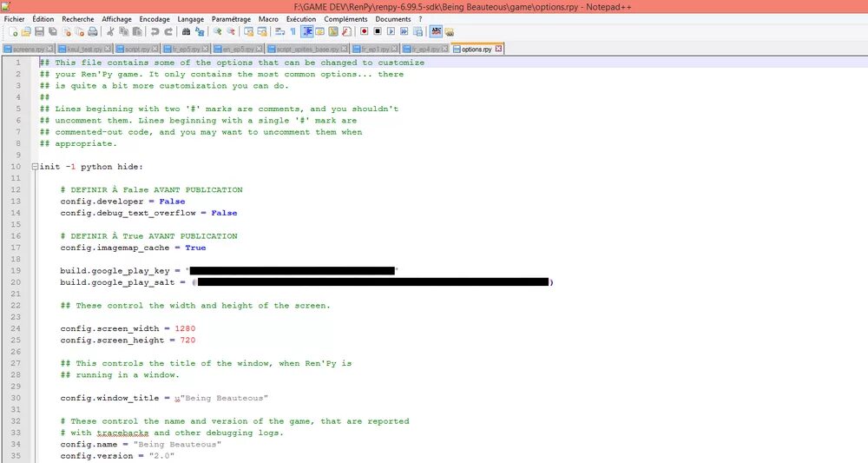Save the current file with floppy icon
Screen dimensions: 868x463
[x=39, y=31]
